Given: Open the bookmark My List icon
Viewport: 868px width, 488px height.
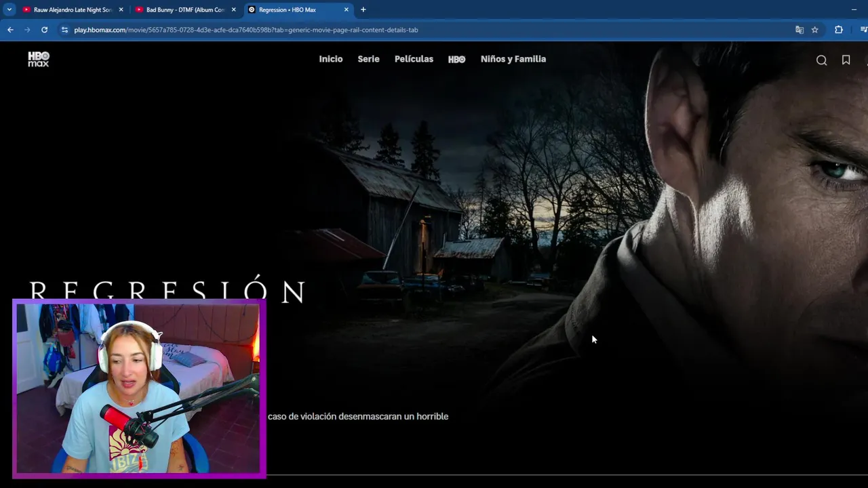Looking at the screenshot, I should pyautogui.click(x=846, y=60).
